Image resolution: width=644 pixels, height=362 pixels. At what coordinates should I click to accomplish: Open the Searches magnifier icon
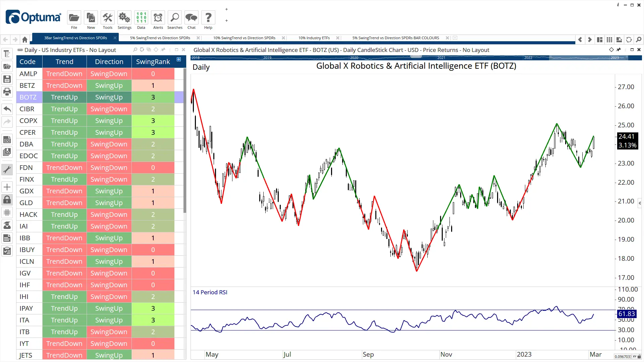[175, 18]
